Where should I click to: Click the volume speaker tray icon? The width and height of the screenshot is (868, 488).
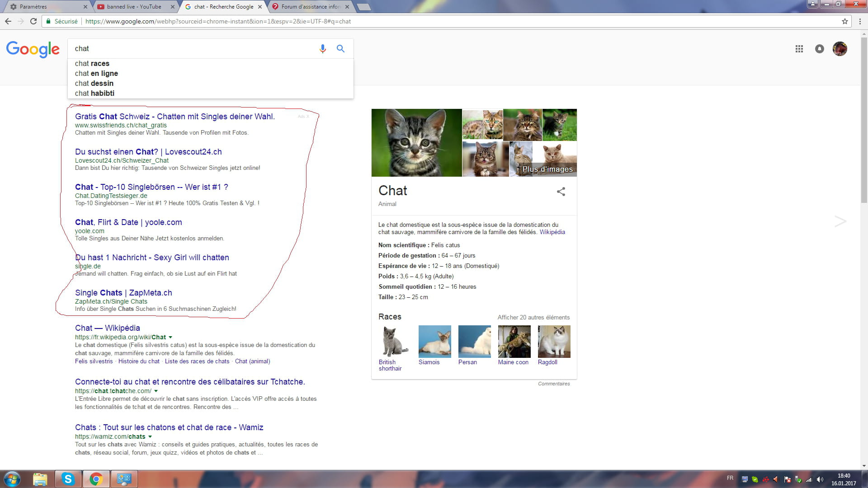tap(820, 479)
